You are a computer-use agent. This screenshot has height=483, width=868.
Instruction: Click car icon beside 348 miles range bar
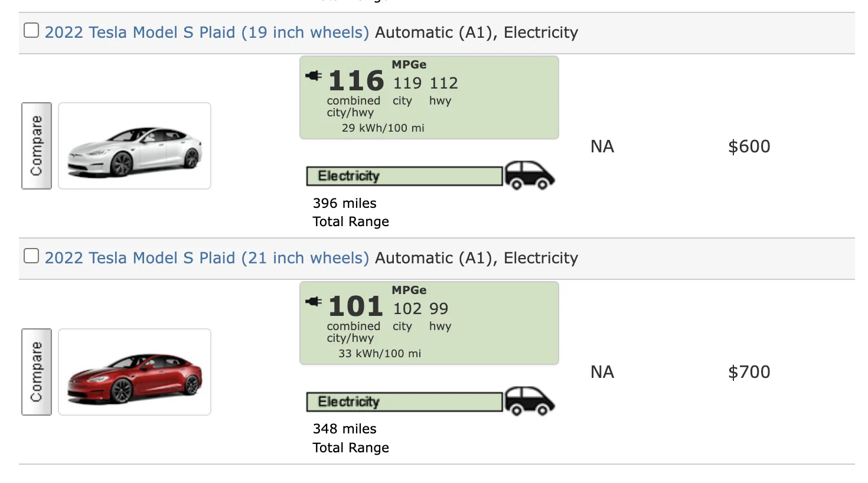[x=530, y=402]
